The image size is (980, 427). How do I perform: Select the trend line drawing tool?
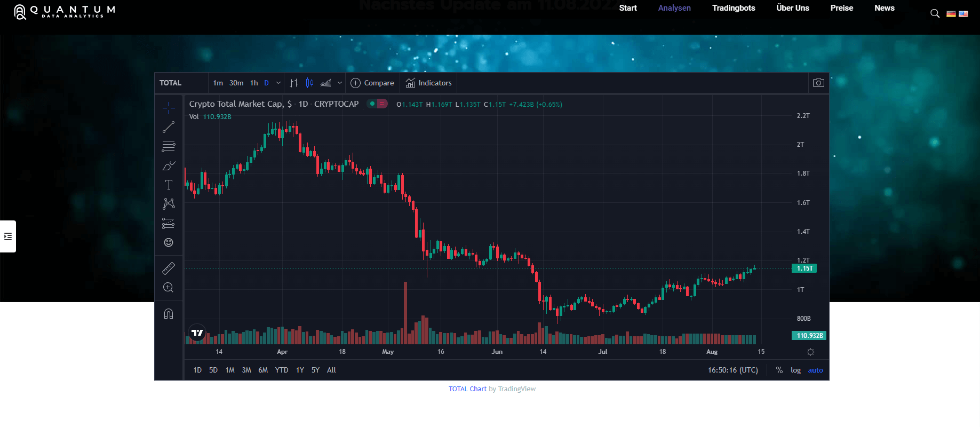pyautogui.click(x=169, y=127)
